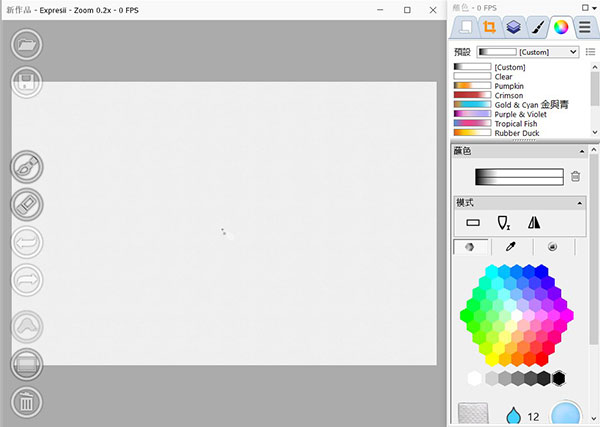Click the undo arrow button
The image size is (600, 427).
pyautogui.click(x=26, y=243)
